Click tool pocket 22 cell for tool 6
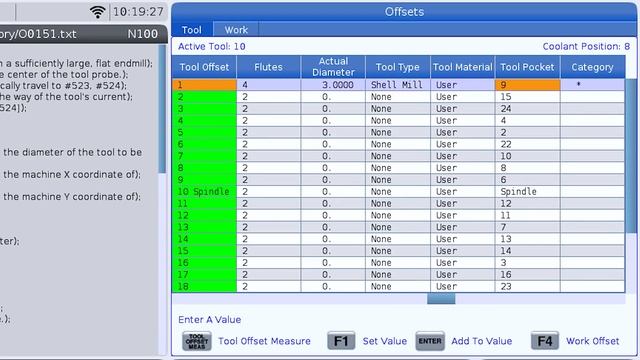 coord(527,144)
